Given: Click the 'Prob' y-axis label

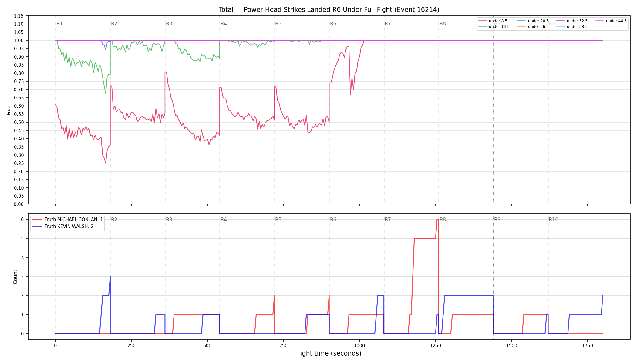Looking at the screenshot, I should pos(9,110).
